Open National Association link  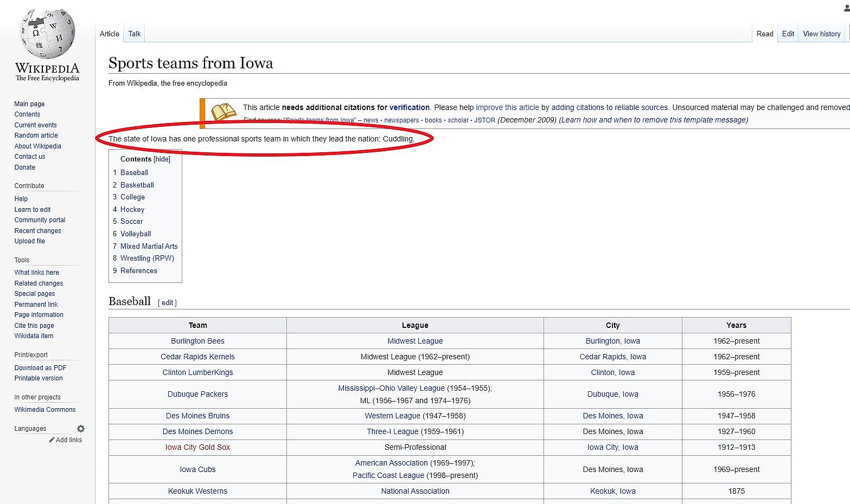[415, 491]
